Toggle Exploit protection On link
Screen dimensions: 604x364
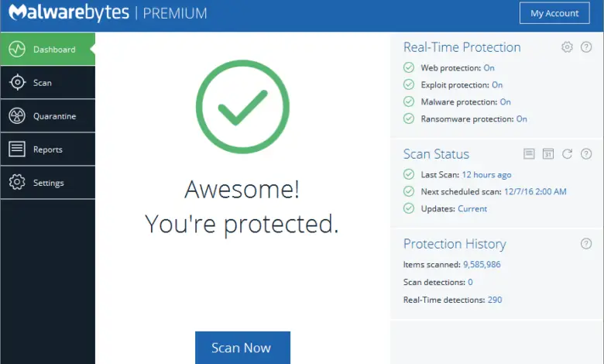click(497, 85)
